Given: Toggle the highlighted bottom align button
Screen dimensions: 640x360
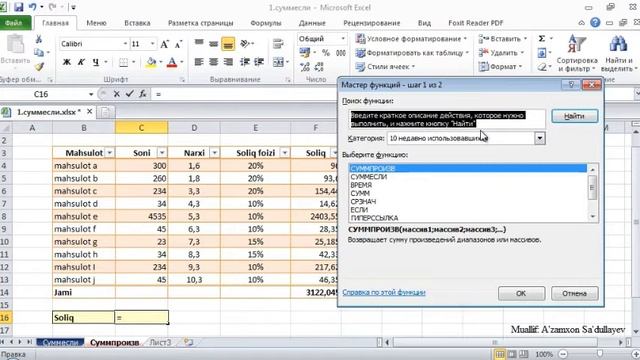Looking at the screenshot, I should click(228, 44).
